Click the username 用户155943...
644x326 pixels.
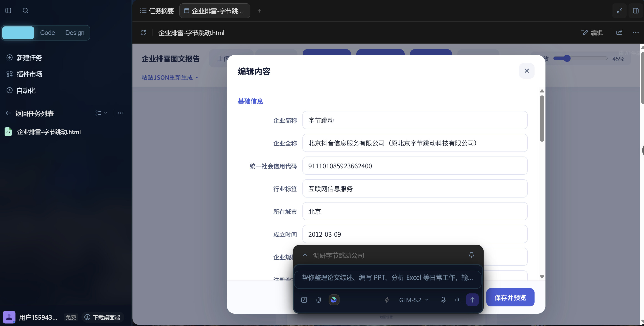coord(38,317)
